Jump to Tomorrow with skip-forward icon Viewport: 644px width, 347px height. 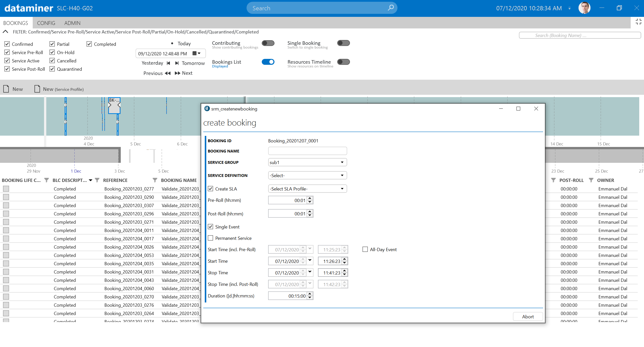pos(177,63)
